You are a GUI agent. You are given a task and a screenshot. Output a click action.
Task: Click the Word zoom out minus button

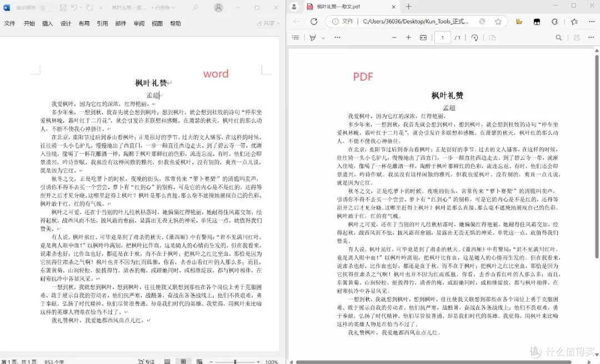[211, 361]
